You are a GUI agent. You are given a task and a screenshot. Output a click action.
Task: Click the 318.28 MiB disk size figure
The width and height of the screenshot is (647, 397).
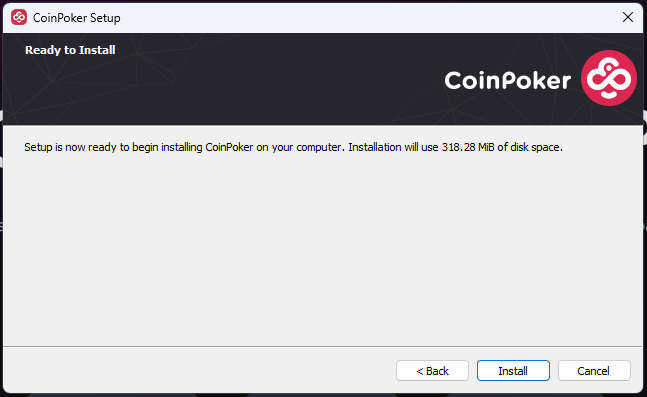(468, 147)
